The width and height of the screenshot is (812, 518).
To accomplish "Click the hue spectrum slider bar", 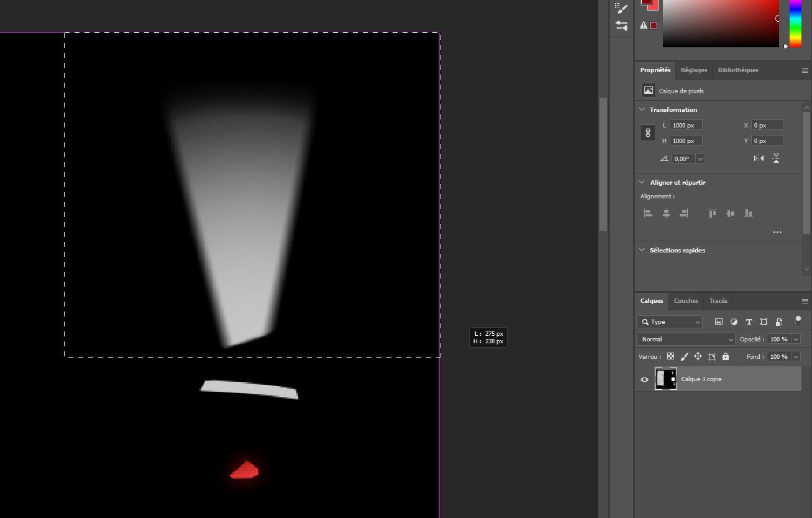I will [795, 22].
